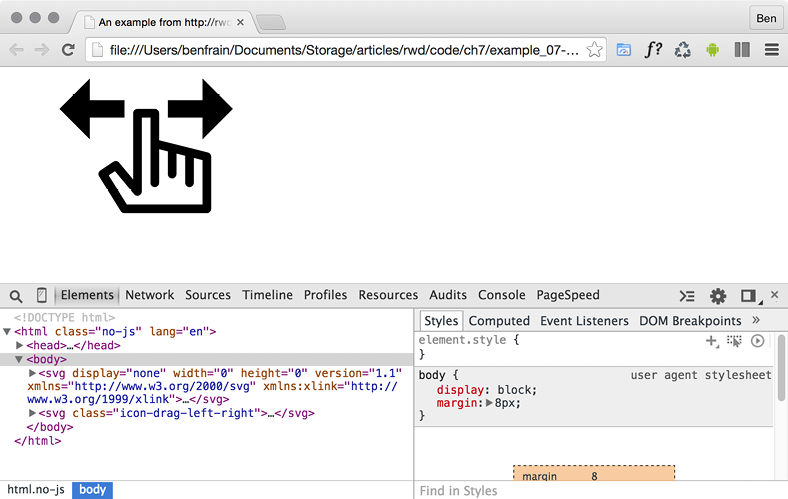The image size is (788, 499).
Task: Select the body breadcrumb at bottom
Action: (92, 490)
